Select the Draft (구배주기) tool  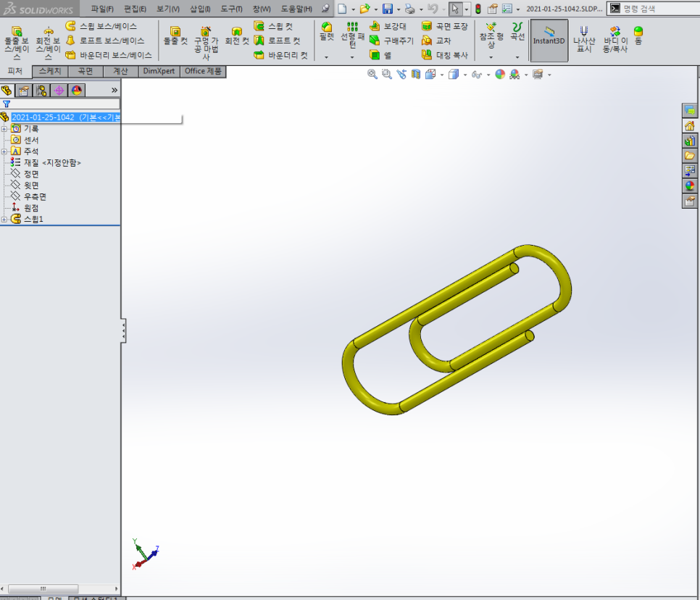391,41
